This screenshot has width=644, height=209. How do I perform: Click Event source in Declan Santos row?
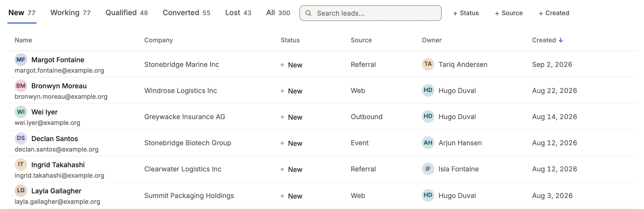(360, 143)
